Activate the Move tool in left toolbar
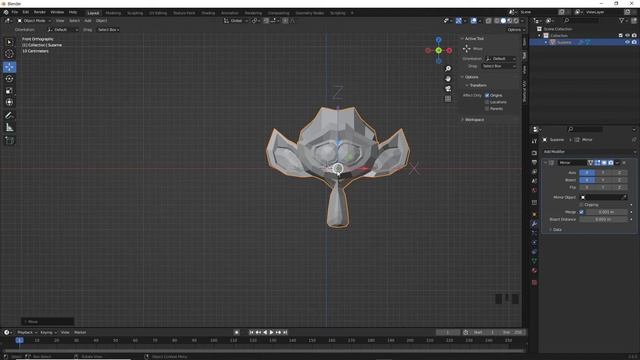The image size is (640, 360). click(9, 67)
